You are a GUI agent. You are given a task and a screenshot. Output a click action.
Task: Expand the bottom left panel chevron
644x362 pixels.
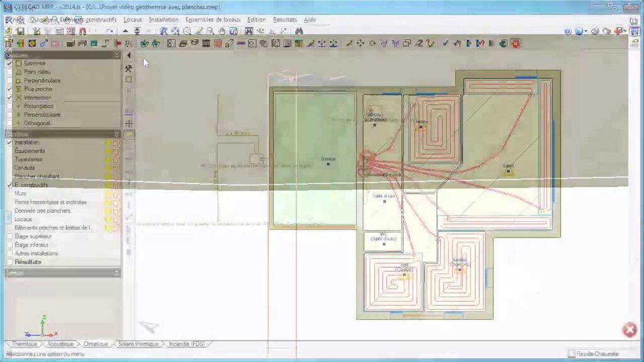coord(116,273)
